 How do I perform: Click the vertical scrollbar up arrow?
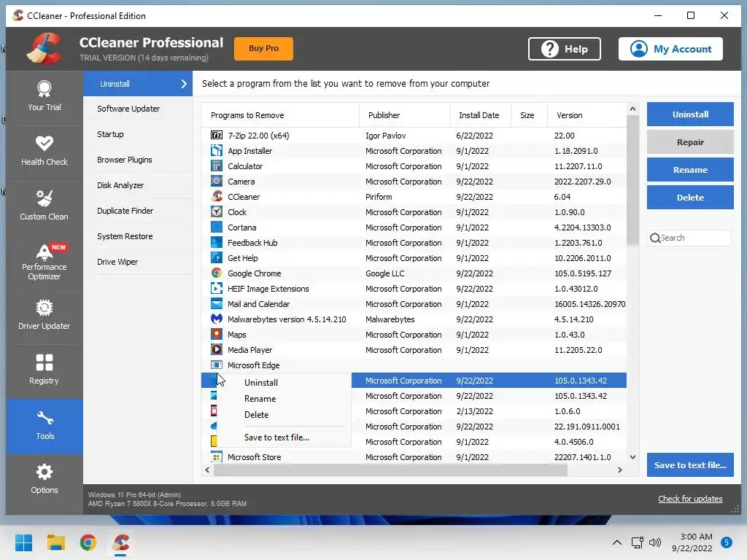click(632, 109)
